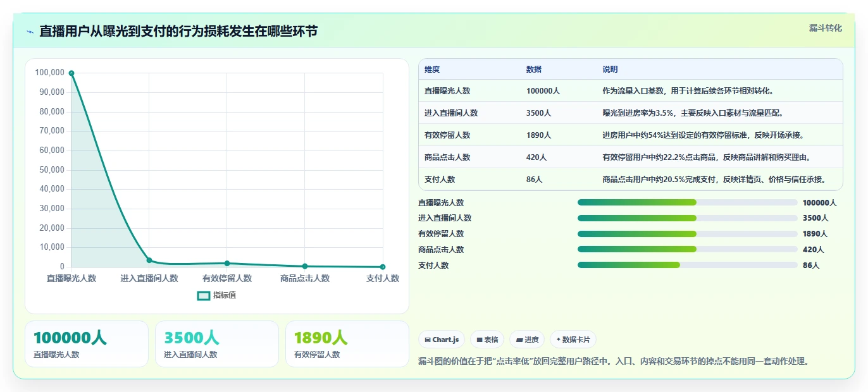Click the 86人 value beside the progress bar
868x392 pixels.
coord(811,266)
